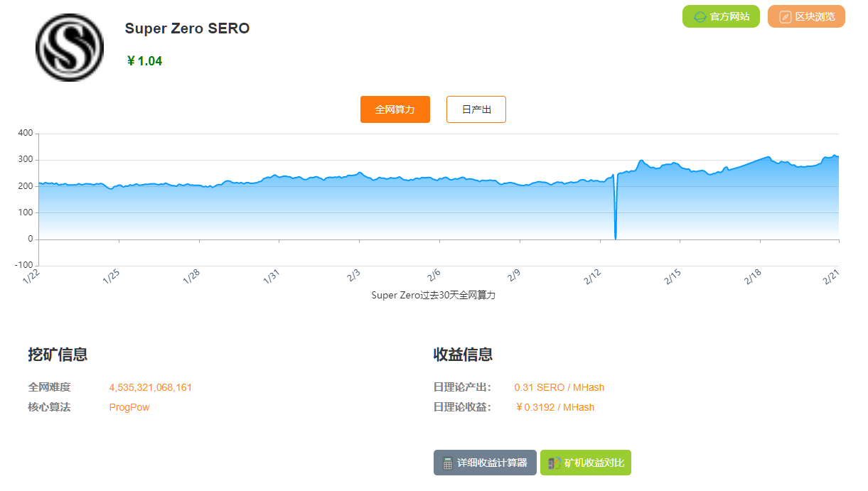Click the hashrate dip point near 2/12
The width and height of the screenshot is (868, 491).
click(615, 237)
